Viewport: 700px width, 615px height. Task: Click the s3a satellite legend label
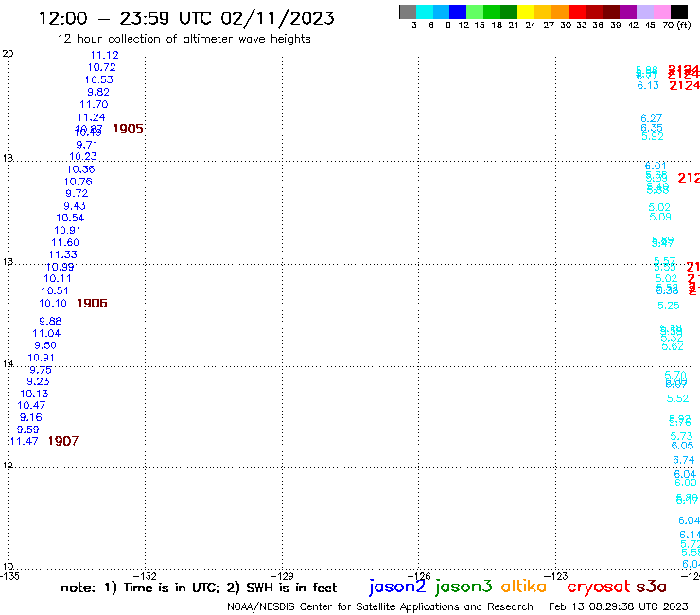pyautogui.click(x=652, y=587)
